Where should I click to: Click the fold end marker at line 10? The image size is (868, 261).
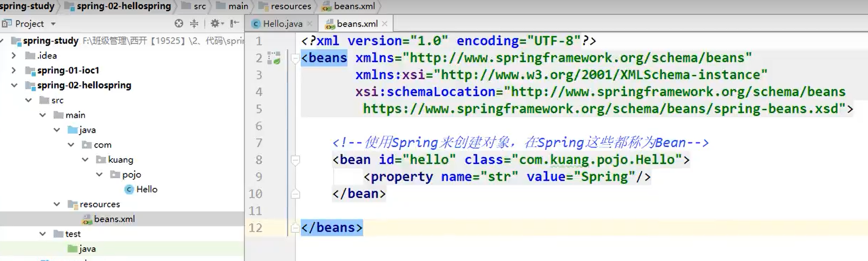coord(295,194)
